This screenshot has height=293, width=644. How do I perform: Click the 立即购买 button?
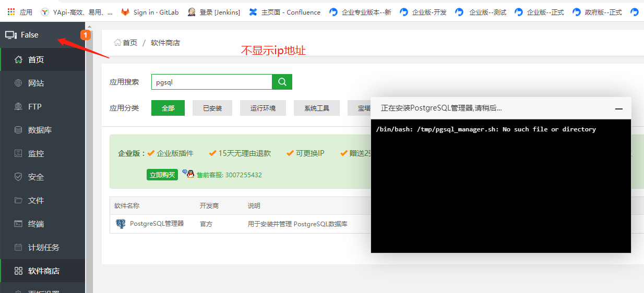162,175
